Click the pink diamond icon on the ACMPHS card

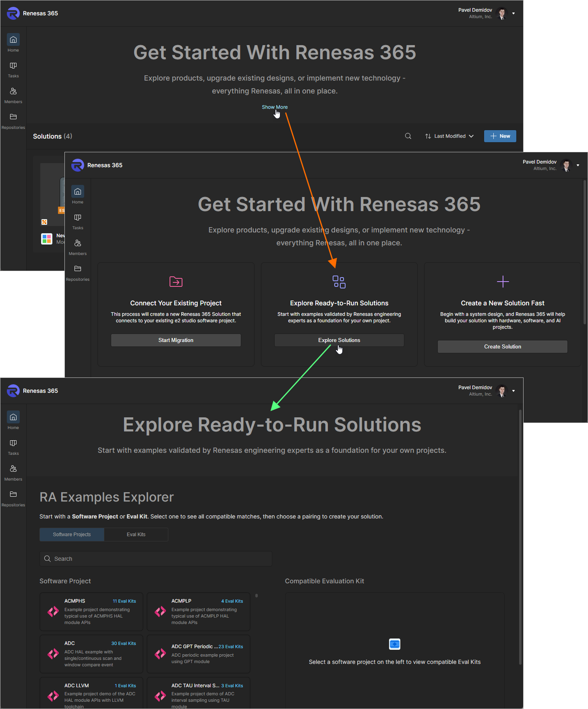pos(53,612)
